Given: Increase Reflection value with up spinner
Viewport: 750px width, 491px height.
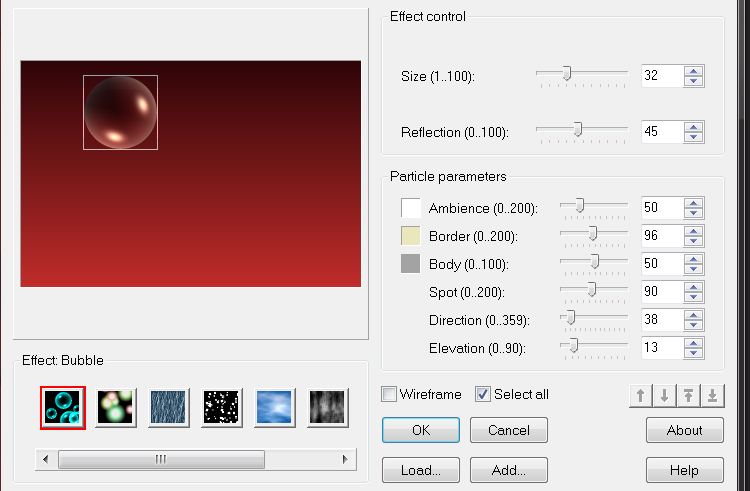Looking at the screenshot, I should click(694, 127).
